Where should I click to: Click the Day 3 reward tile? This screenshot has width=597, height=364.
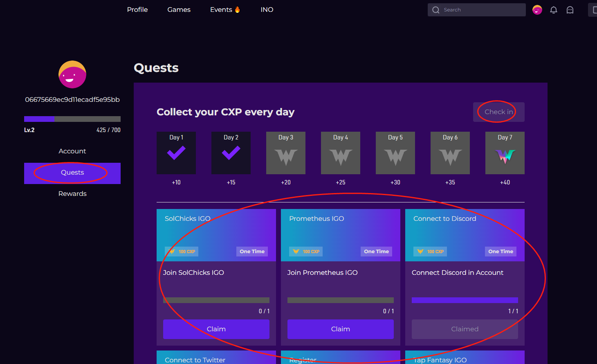coord(286,153)
